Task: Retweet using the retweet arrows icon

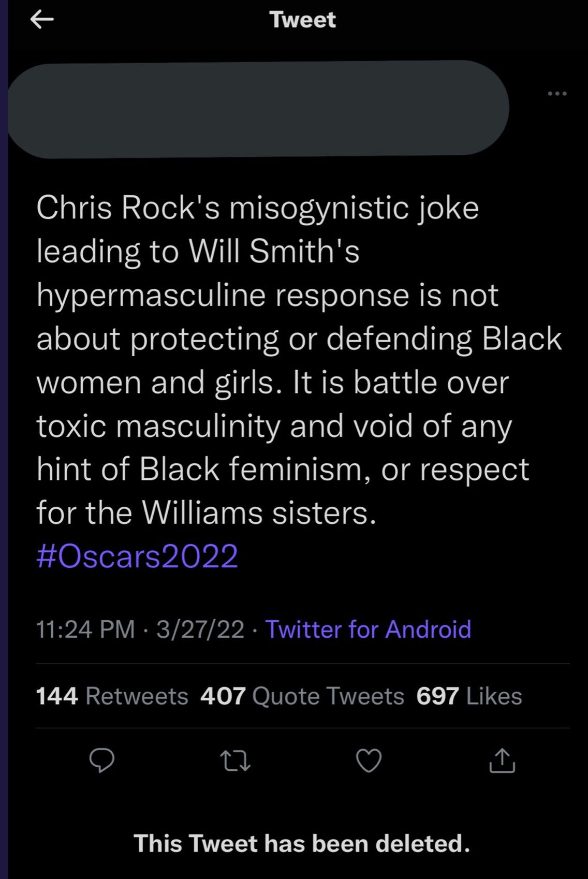Action: pos(236,761)
